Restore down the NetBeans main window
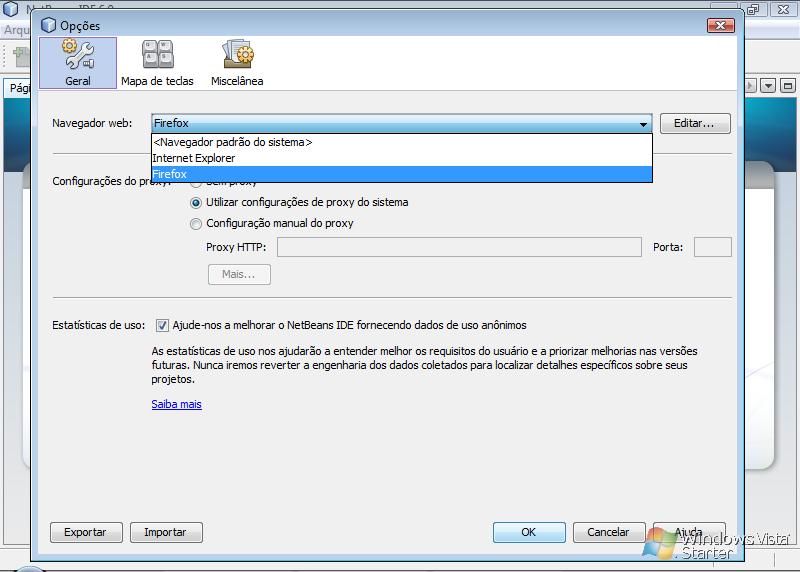The width and height of the screenshot is (800, 572). click(x=754, y=9)
